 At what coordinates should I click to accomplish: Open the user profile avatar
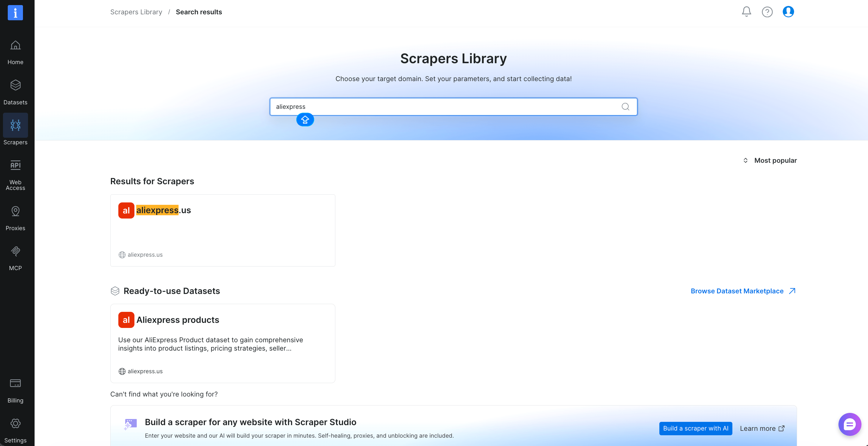(x=788, y=12)
